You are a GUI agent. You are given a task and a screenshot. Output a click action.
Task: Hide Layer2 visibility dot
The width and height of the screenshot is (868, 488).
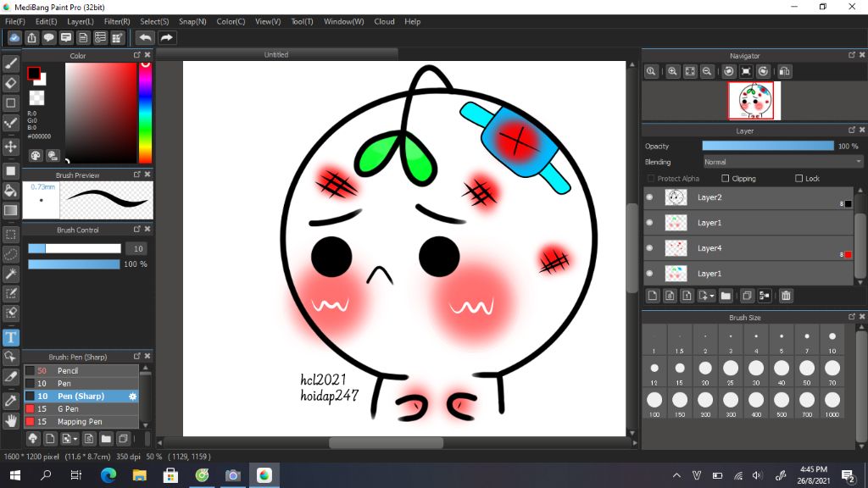[x=650, y=197]
